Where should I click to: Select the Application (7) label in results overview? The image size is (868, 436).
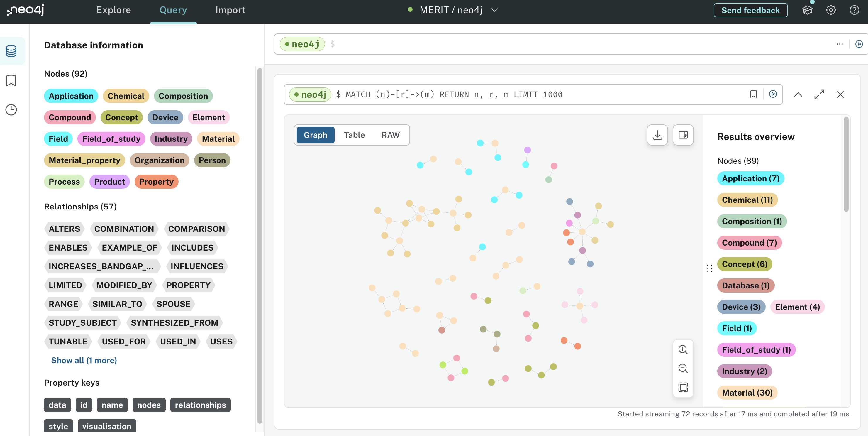point(750,178)
